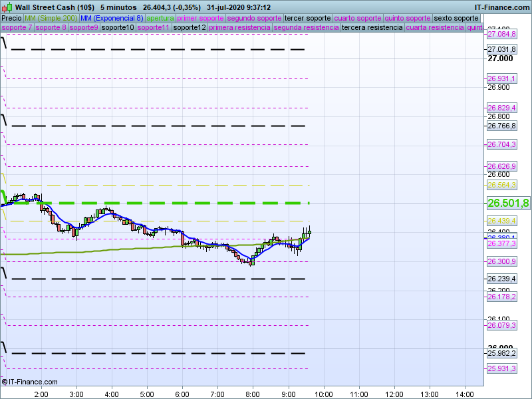Click the 26.501,8 green price label

tap(508, 203)
